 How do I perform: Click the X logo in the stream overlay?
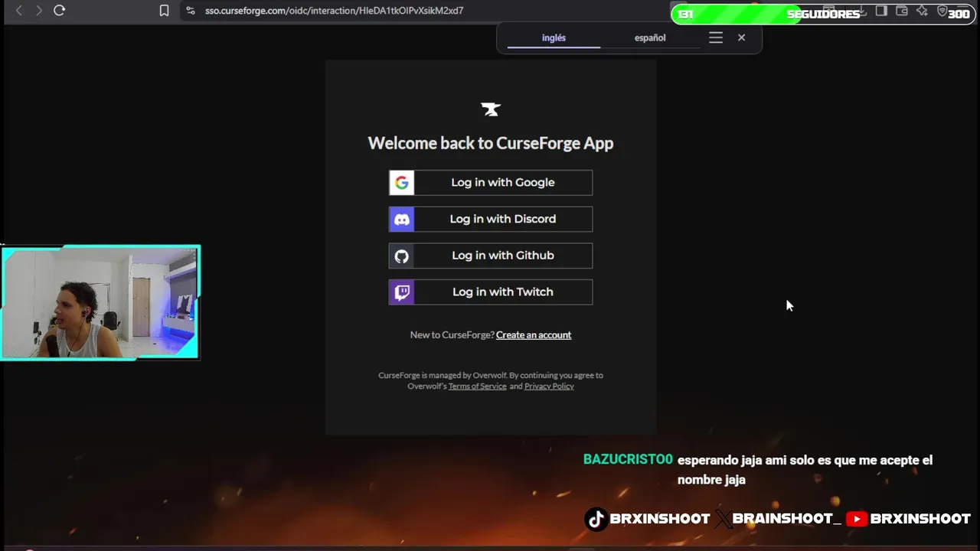tap(723, 519)
